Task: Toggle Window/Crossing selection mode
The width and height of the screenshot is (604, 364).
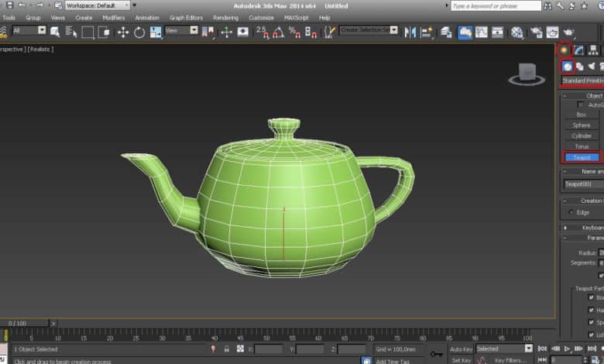Action: coord(104,32)
